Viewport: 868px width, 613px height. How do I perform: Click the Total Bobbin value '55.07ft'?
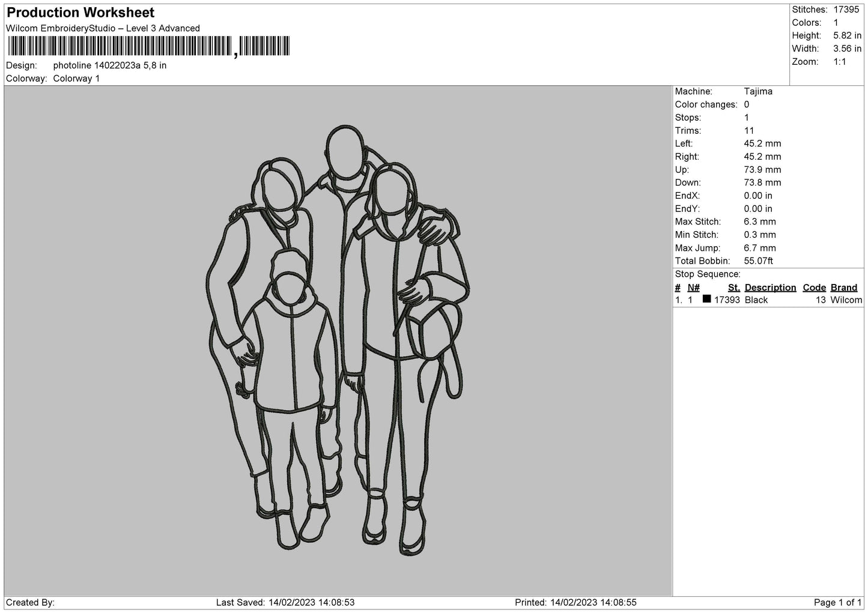[759, 261]
